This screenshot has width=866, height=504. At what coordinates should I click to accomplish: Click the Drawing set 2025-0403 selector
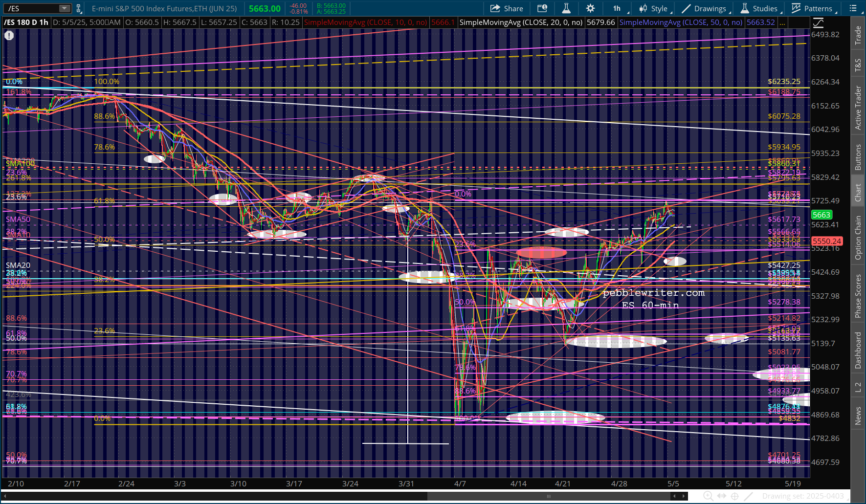[803, 496]
